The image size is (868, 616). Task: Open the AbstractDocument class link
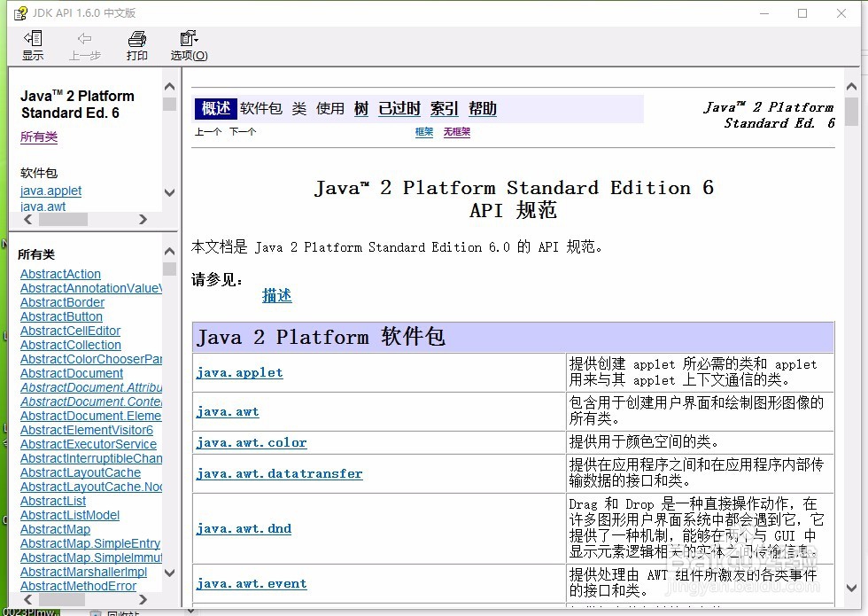(x=72, y=373)
